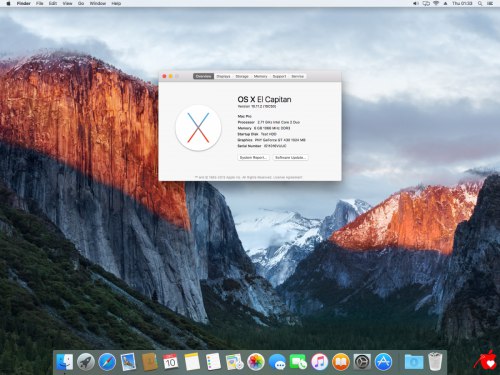Open the Downloads folder in Dock

[x=414, y=362]
